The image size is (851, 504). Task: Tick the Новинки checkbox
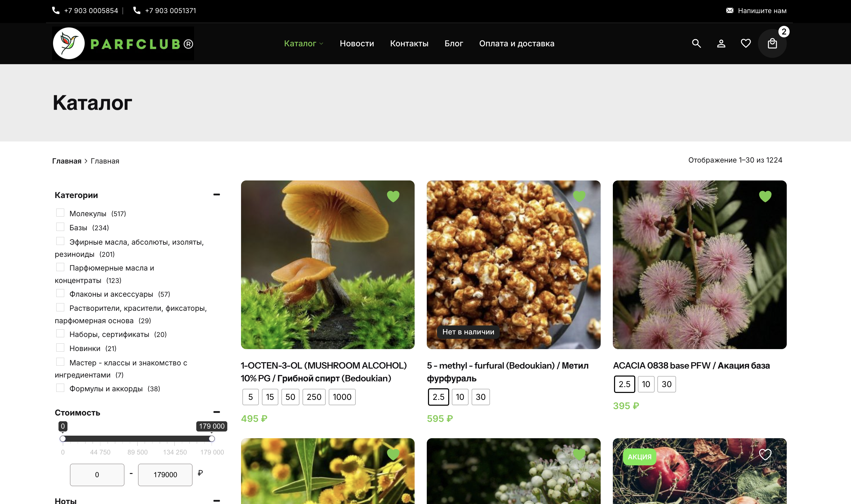pos(60,347)
